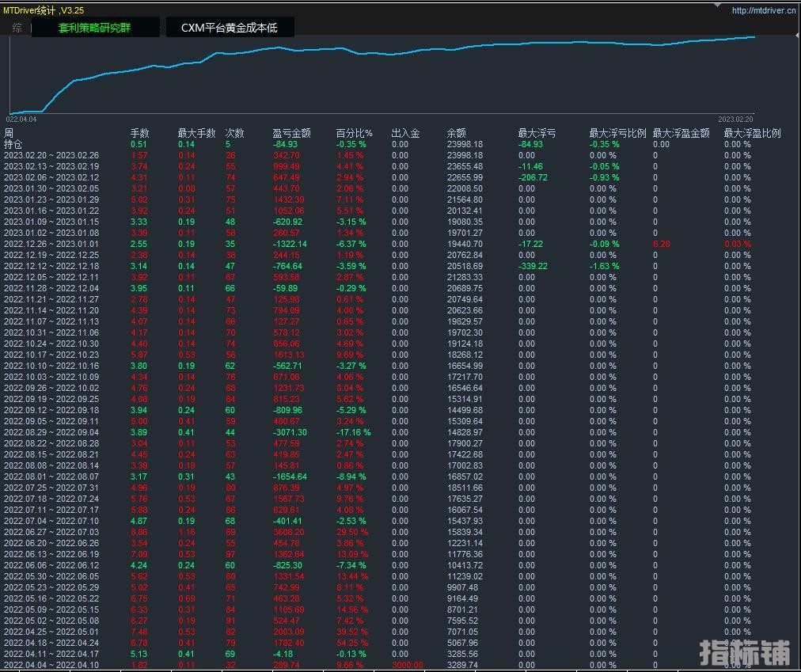Viewport: 801px width, 672px height.
Task: Click the MTDriver统计 V3.25 title
Action: [x=44, y=10]
